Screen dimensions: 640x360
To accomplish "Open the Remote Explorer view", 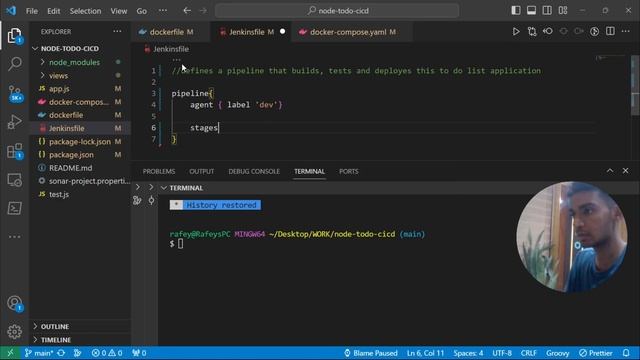I will point(15,180).
